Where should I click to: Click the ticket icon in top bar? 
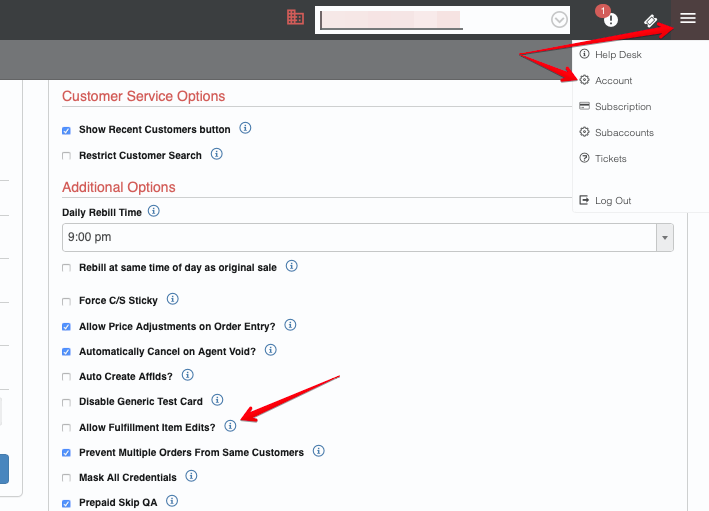649,20
